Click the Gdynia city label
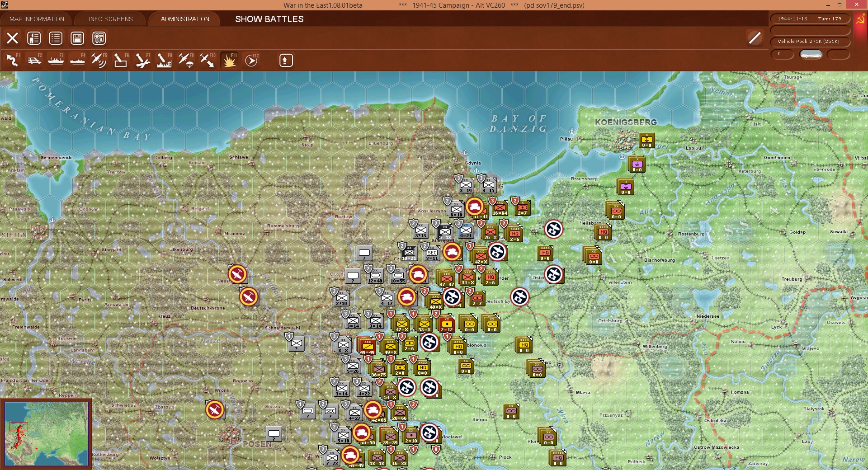The width and height of the screenshot is (868, 470). 472,163
